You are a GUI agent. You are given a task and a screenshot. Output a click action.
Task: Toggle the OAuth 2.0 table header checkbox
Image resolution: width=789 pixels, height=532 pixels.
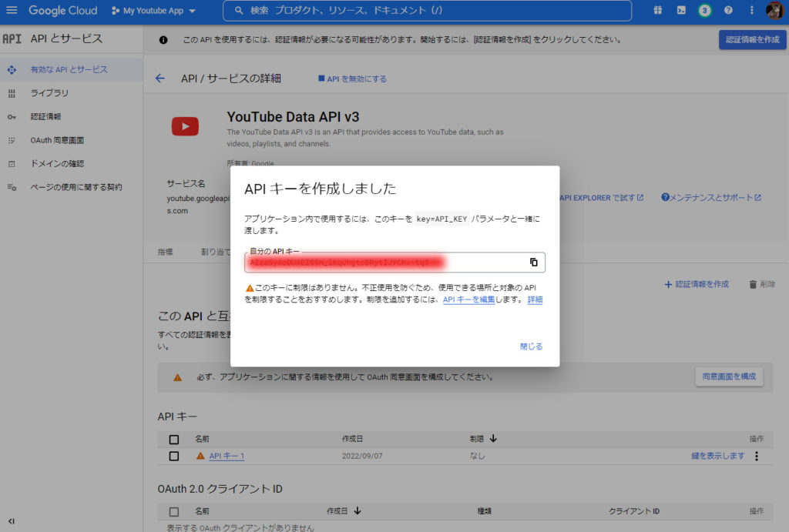tap(174, 512)
